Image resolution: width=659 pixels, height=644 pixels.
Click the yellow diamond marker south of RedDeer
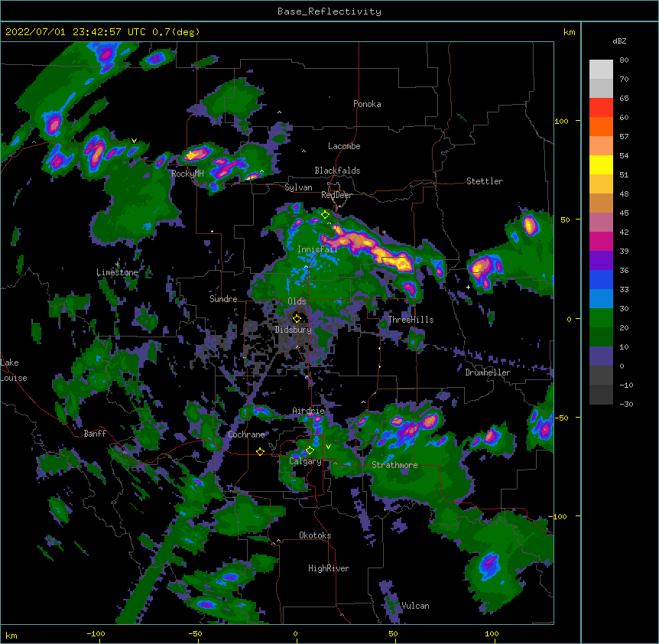tap(325, 215)
